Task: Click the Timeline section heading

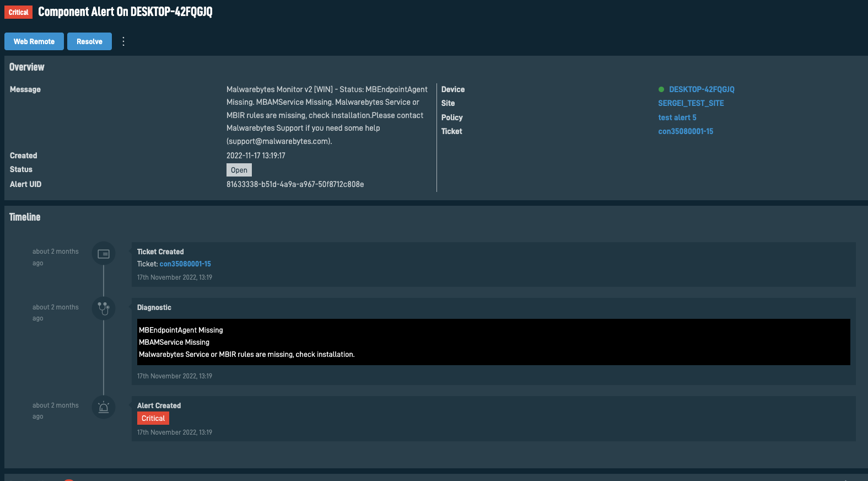Action: tap(25, 217)
